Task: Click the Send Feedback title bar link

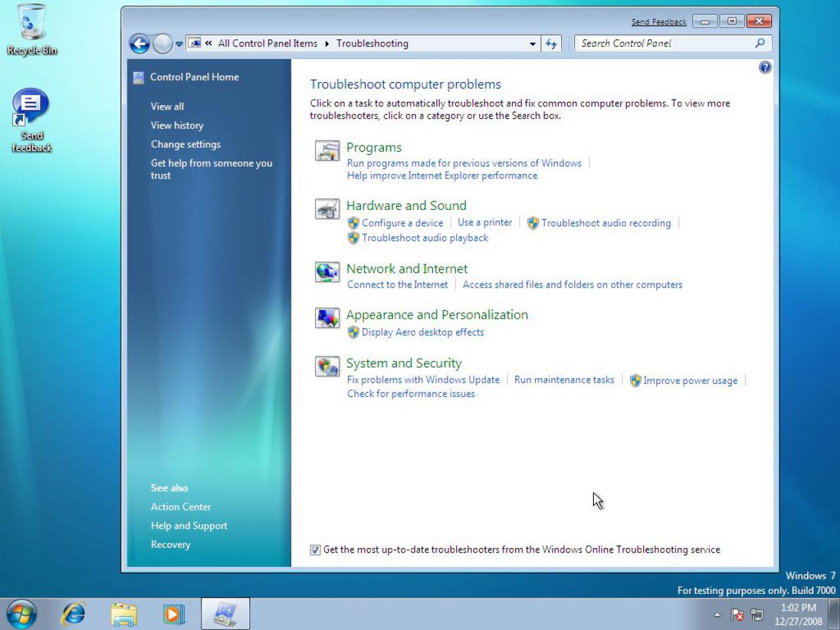Action: click(x=659, y=22)
